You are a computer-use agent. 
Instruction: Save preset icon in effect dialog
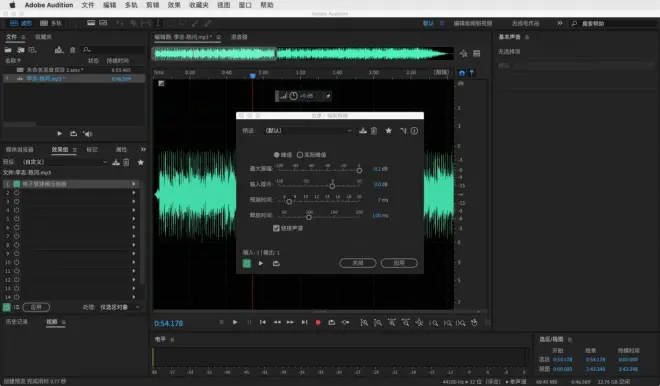(x=363, y=131)
